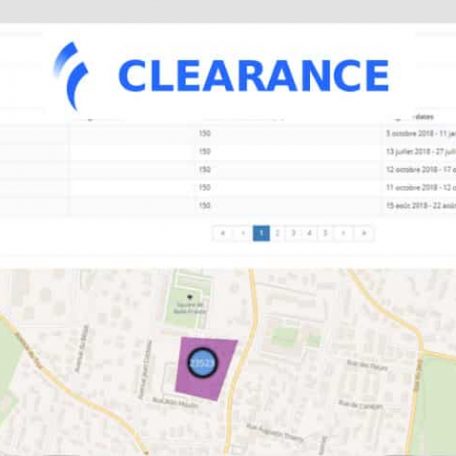Select page 1 in pagination
Screen dimensions: 456x456
[x=261, y=233]
